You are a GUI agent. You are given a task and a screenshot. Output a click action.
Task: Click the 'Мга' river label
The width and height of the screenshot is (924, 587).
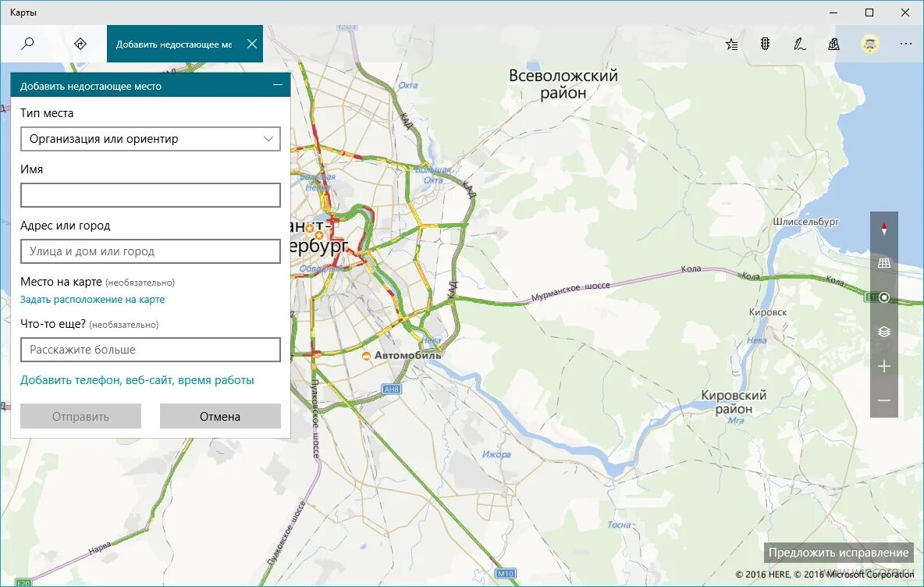[735, 421]
